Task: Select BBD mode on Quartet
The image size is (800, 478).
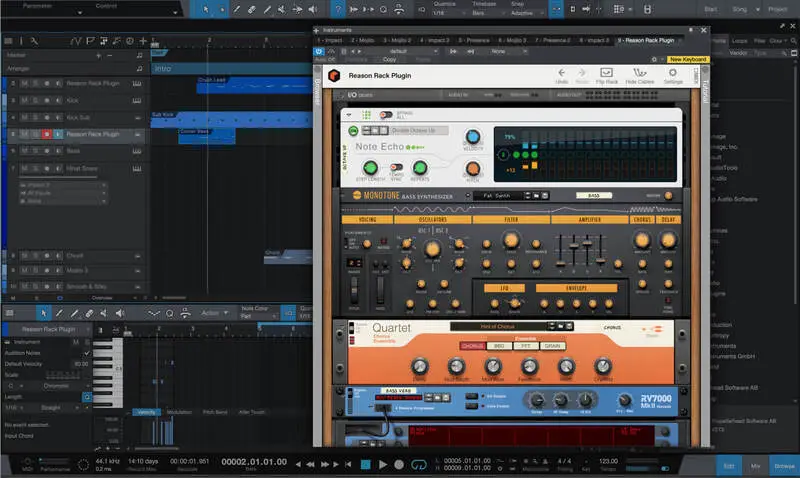Action: [500, 346]
